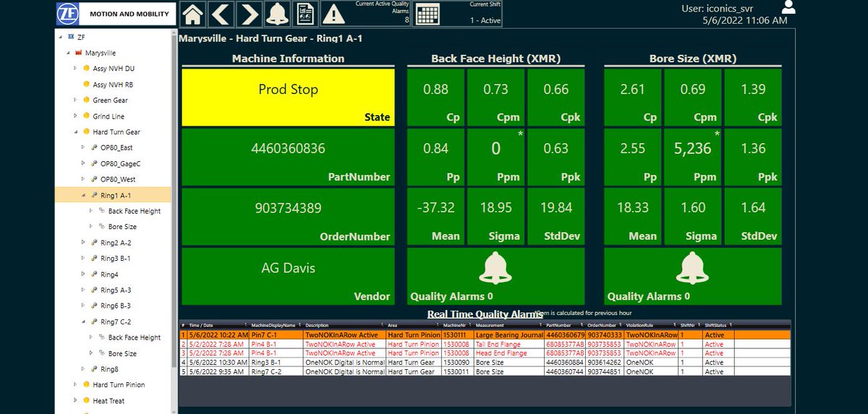Expand the Ring2 A-2 node
This screenshot has width=868, height=414.
(83, 243)
